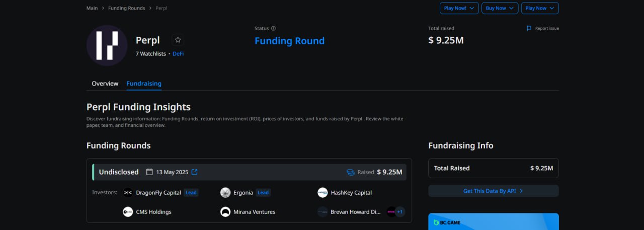This screenshot has width=644, height=230.
Task: Click the calendar icon beside 13 May 2025
Action: 149,172
